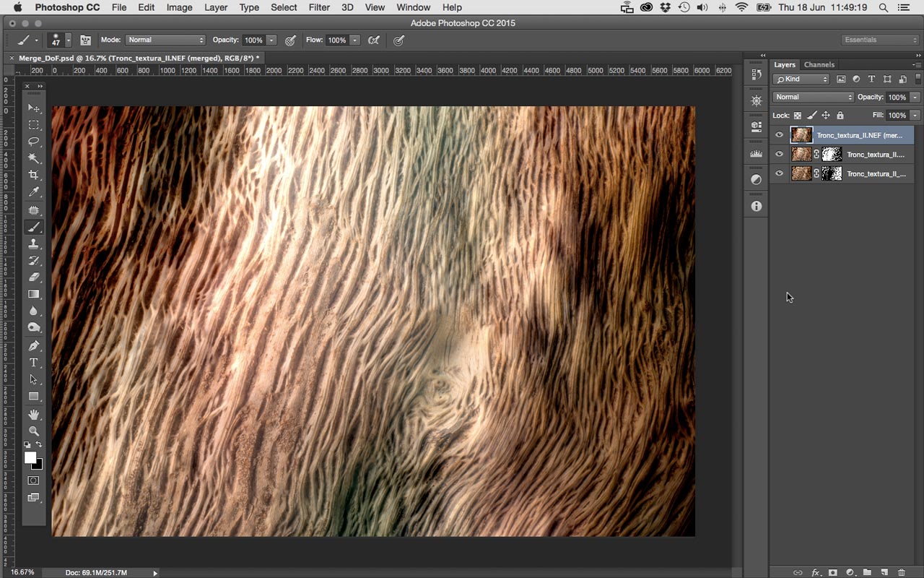This screenshot has width=924, height=578.
Task: Select the Clone Stamp tool
Action: pyautogui.click(x=34, y=244)
